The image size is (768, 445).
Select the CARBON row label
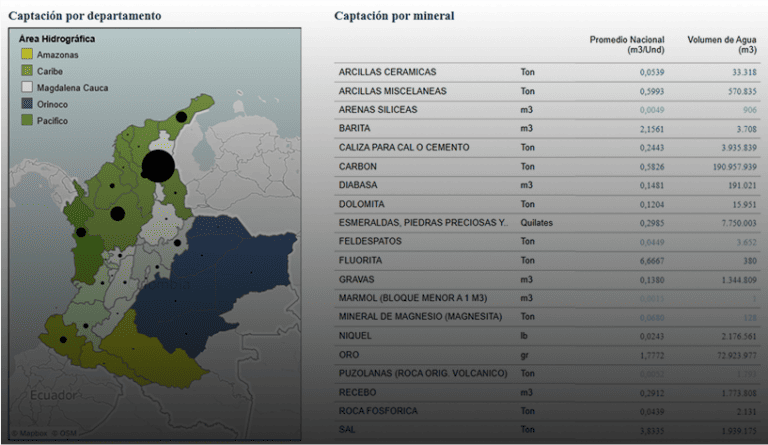[x=358, y=166]
